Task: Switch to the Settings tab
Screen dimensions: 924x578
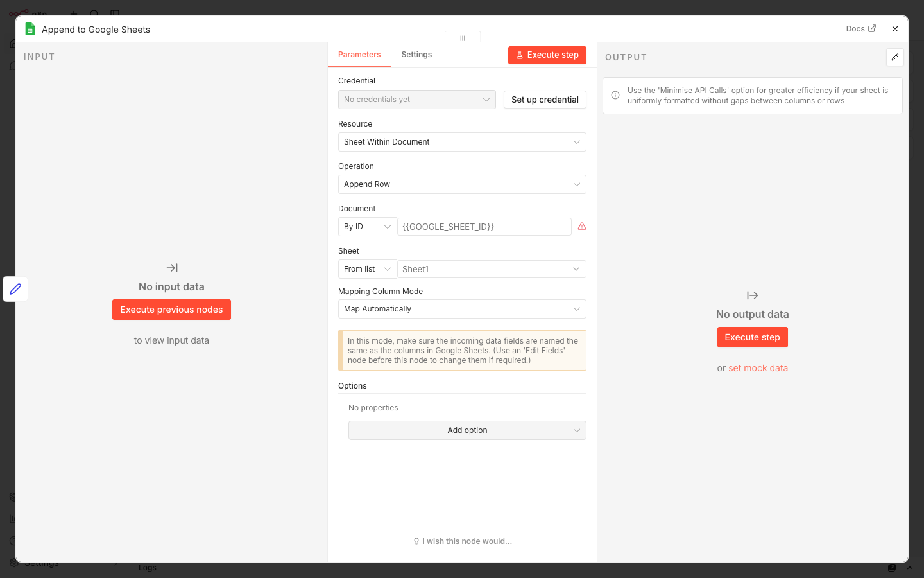Action: (416, 55)
